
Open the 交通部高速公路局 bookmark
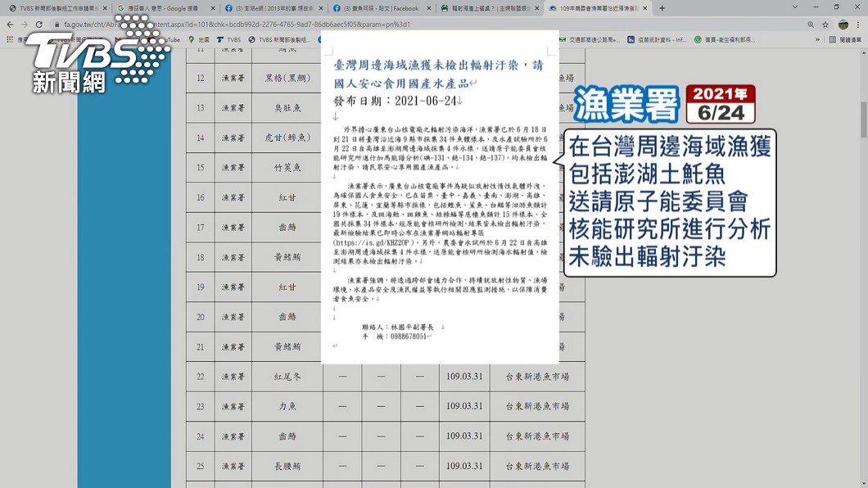pyautogui.click(x=589, y=40)
